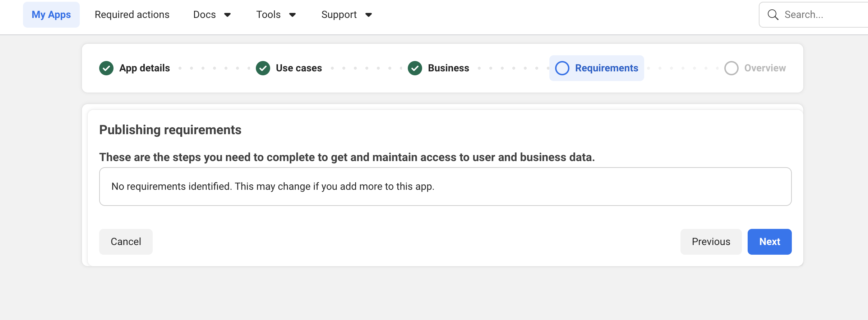Open the Support menu

pos(339,15)
